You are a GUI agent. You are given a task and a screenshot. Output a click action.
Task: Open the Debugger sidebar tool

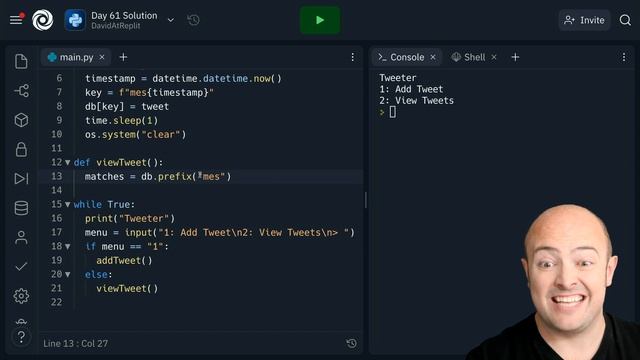[21, 178]
